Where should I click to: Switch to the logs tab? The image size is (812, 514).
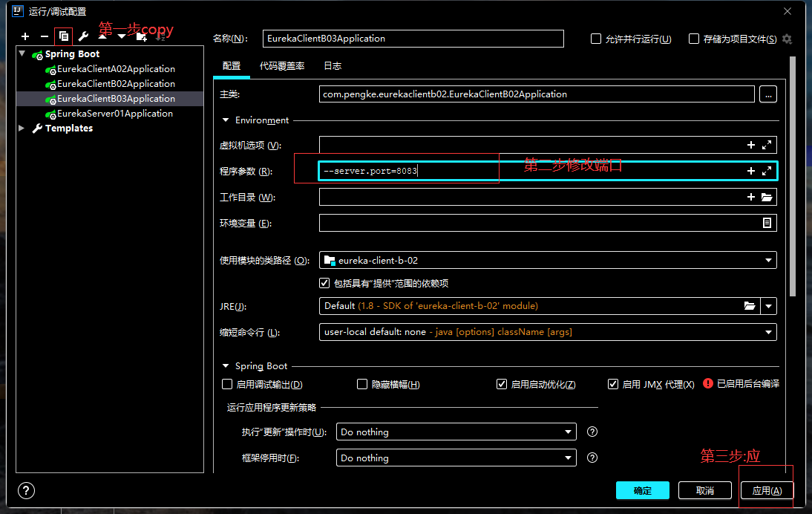(333, 66)
